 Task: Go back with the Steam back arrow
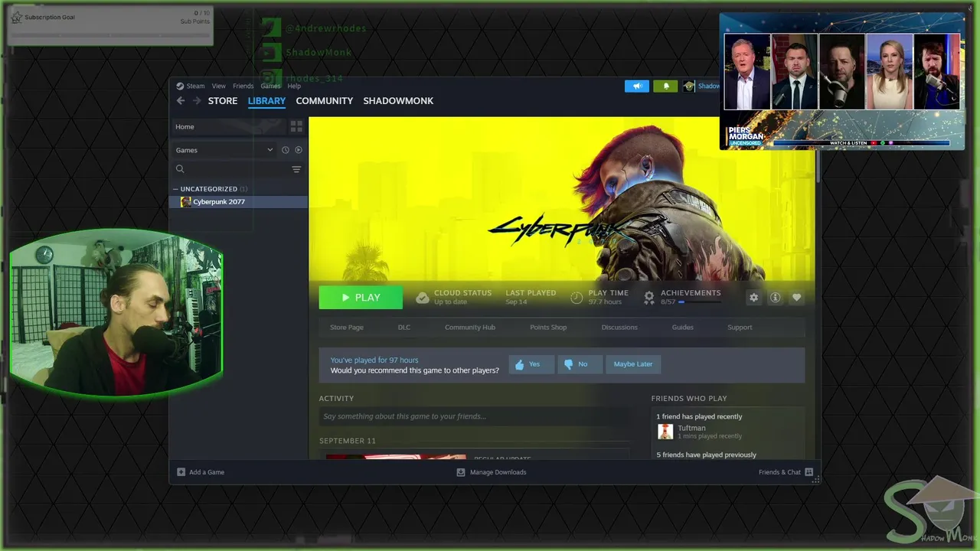[x=181, y=101]
